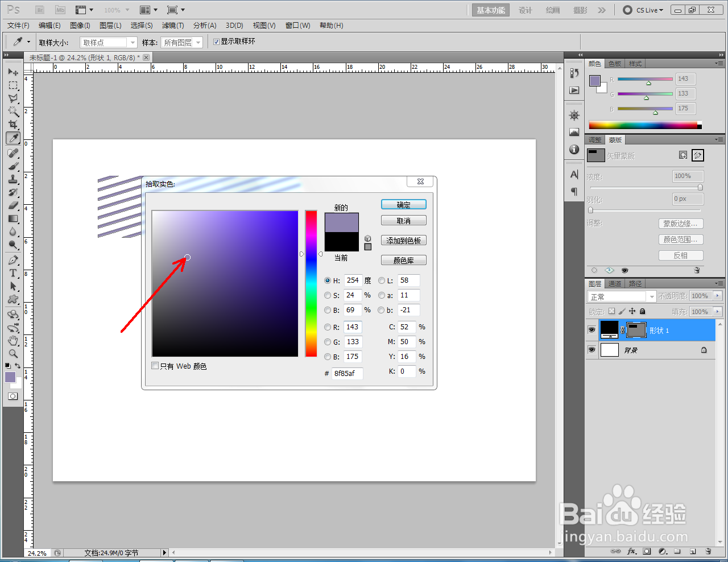Open the collapsed Character panel icon
The image size is (728, 562).
(574, 175)
